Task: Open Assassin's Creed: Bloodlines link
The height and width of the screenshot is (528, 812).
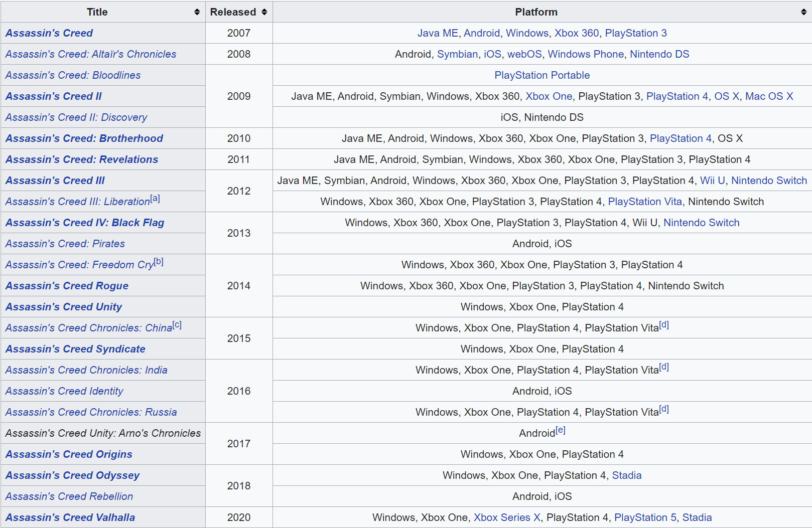Action: point(73,75)
